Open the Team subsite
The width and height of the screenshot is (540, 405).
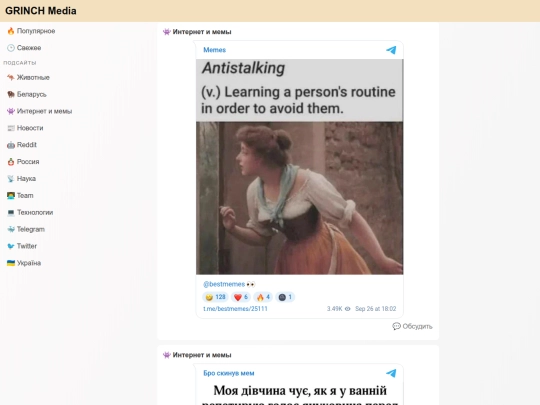point(25,196)
